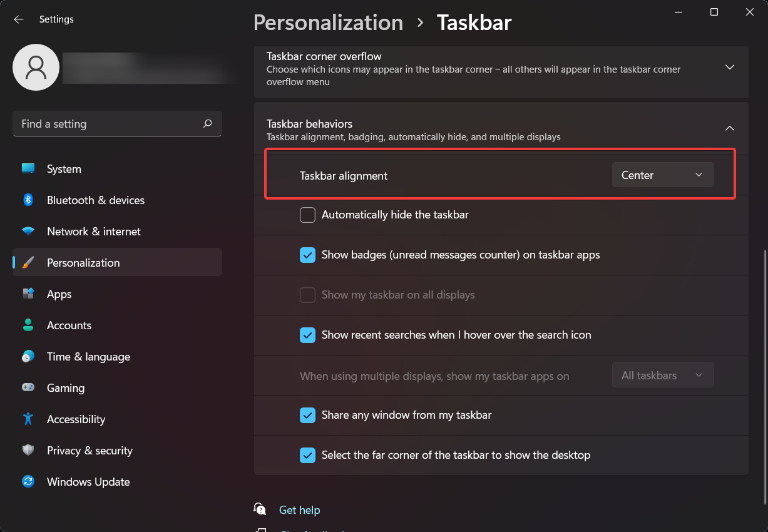
Task: Click the Gaming controller icon
Action: pos(28,387)
